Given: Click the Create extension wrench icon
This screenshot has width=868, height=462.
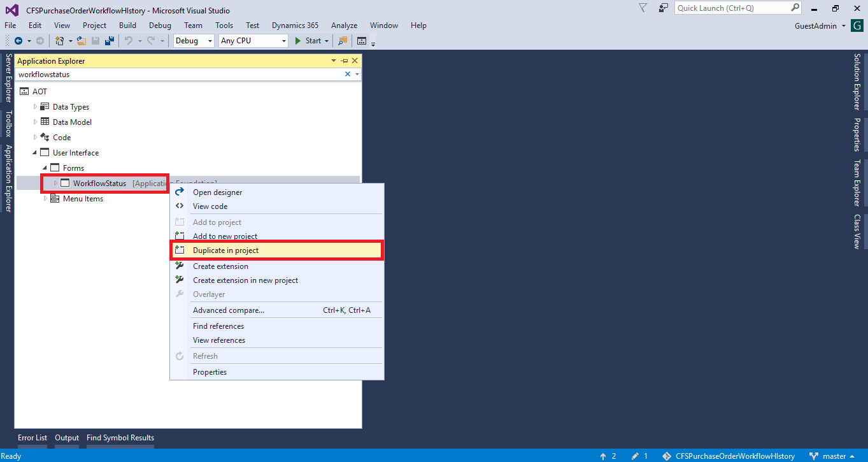Looking at the screenshot, I should click(180, 266).
